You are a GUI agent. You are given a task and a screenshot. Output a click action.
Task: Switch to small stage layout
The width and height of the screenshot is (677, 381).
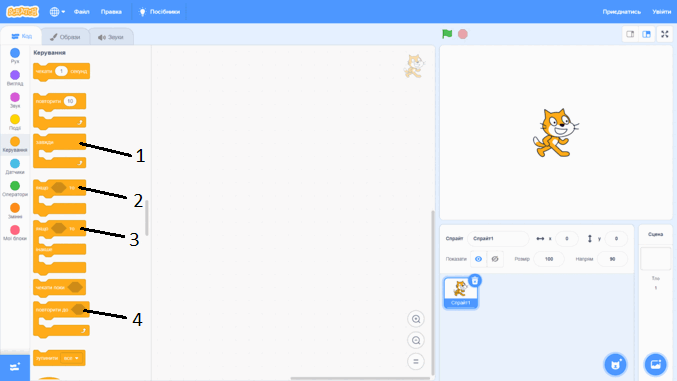pos(630,34)
